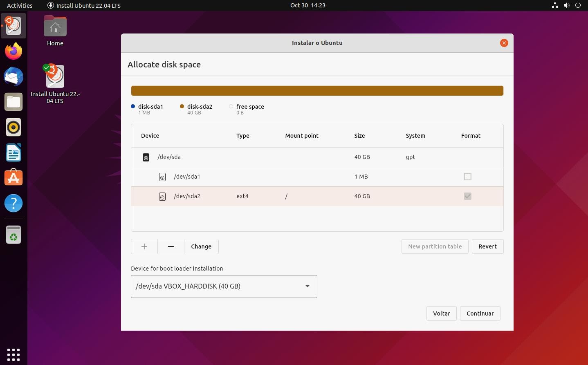Select the /dev/sda2 ext4 partition row
The height and width of the screenshot is (365, 588).
click(x=317, y=196)
